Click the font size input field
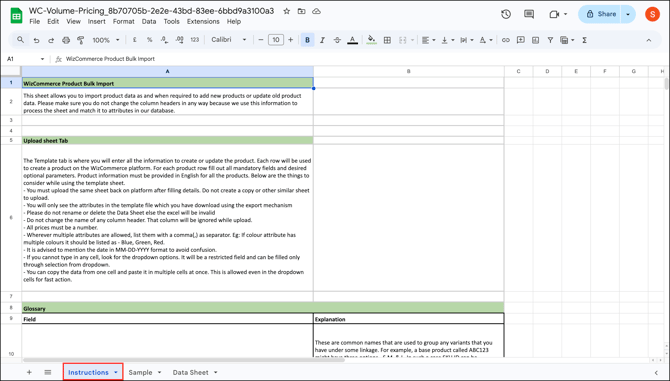This screenshot has height=381, width=670. point(276,40)
